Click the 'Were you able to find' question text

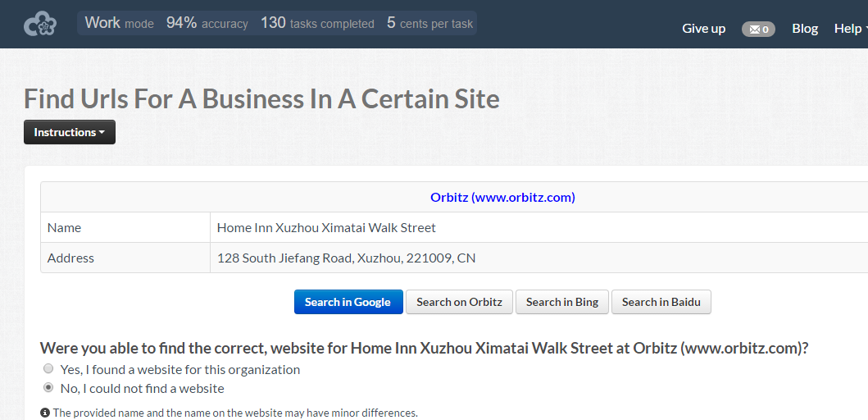pyautogui.click(x=424, y=348)
